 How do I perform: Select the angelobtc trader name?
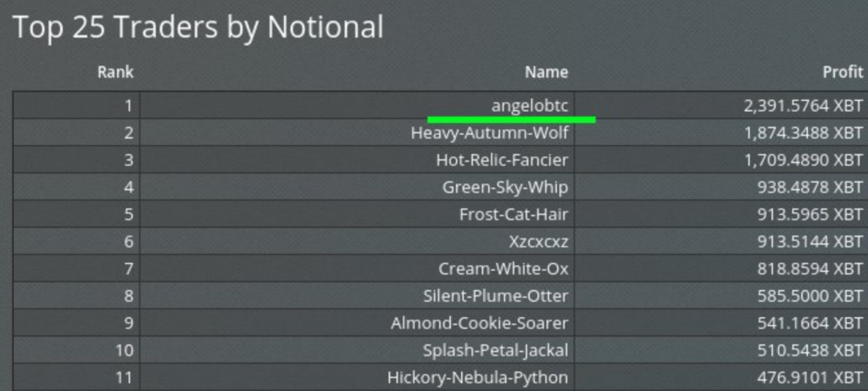[530, 106]
